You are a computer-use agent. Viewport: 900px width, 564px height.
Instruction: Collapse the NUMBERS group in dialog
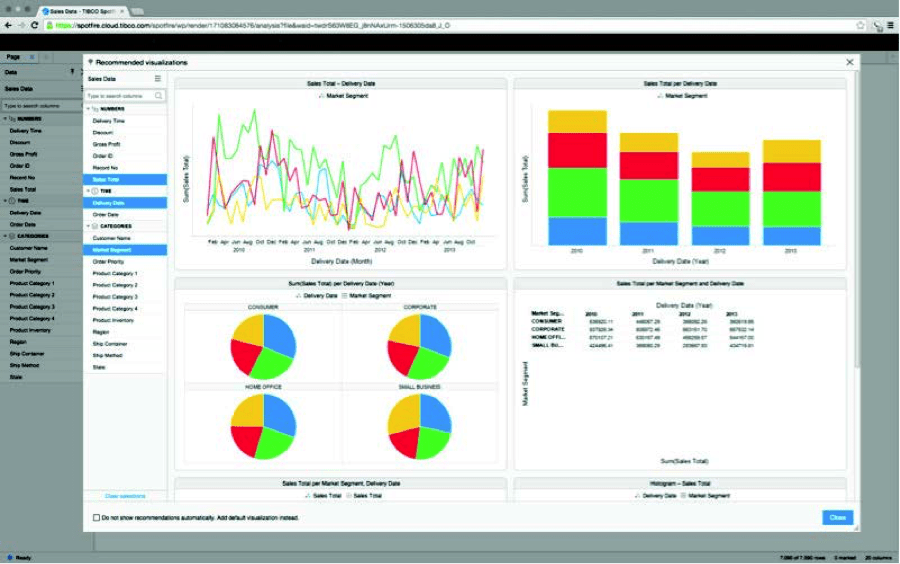(87, 108)
